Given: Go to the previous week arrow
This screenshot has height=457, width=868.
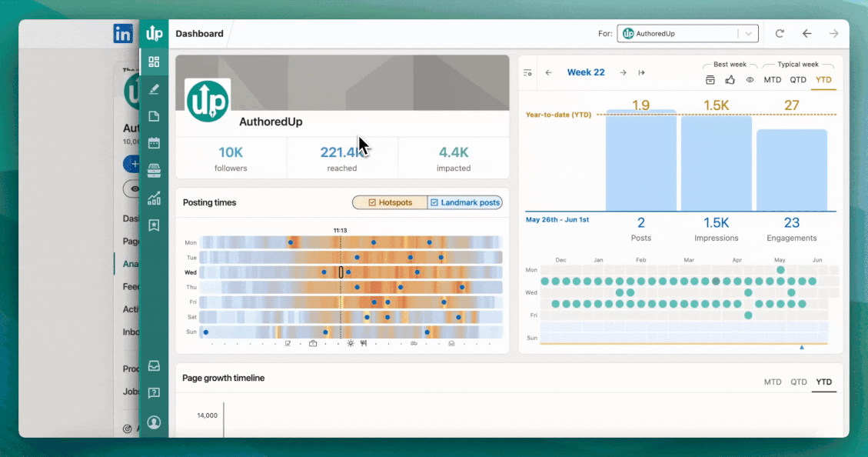Looking at the screenshot, I should [x=549, y=72].
